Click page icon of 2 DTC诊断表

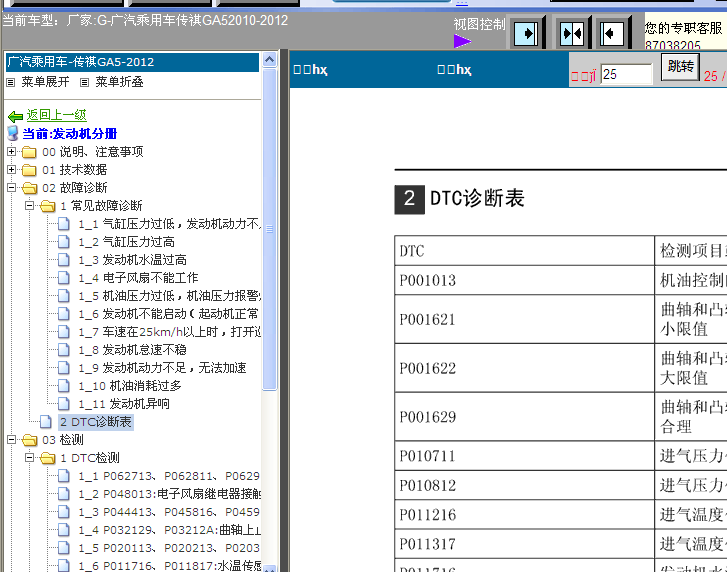pyautogui.click(x=45, y=422)
